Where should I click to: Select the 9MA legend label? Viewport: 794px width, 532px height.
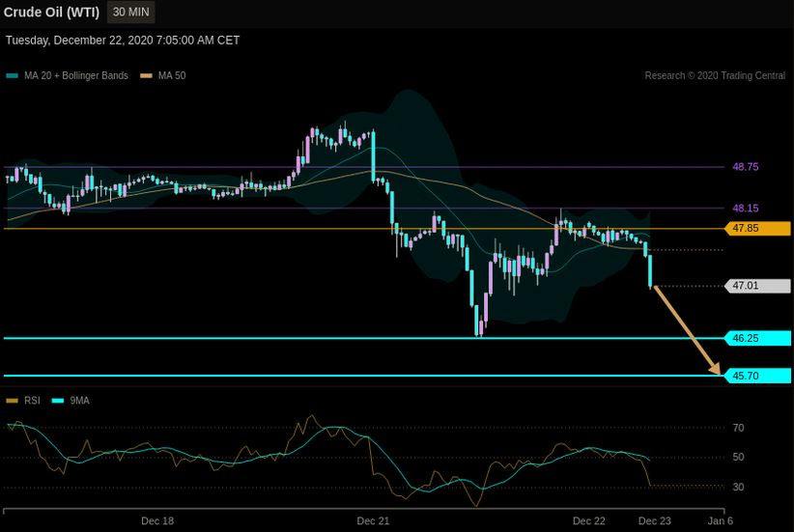click(79, 401)
